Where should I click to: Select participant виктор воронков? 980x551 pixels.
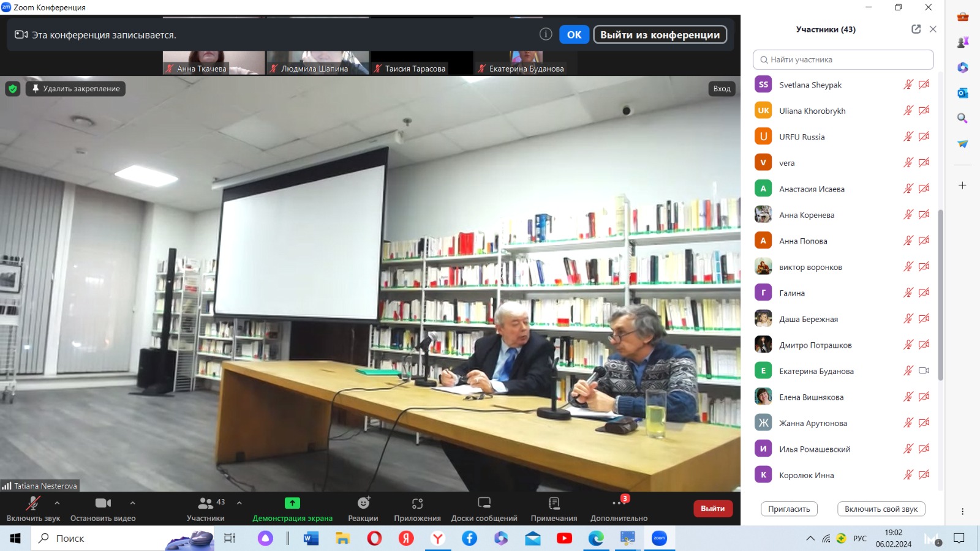click(x=843, y=267)
